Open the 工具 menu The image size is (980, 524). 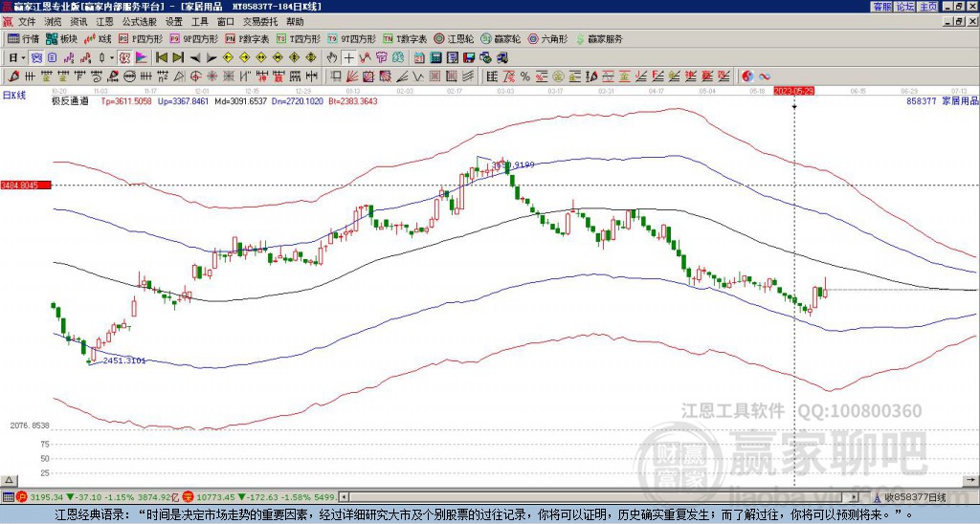pos(199,22)
